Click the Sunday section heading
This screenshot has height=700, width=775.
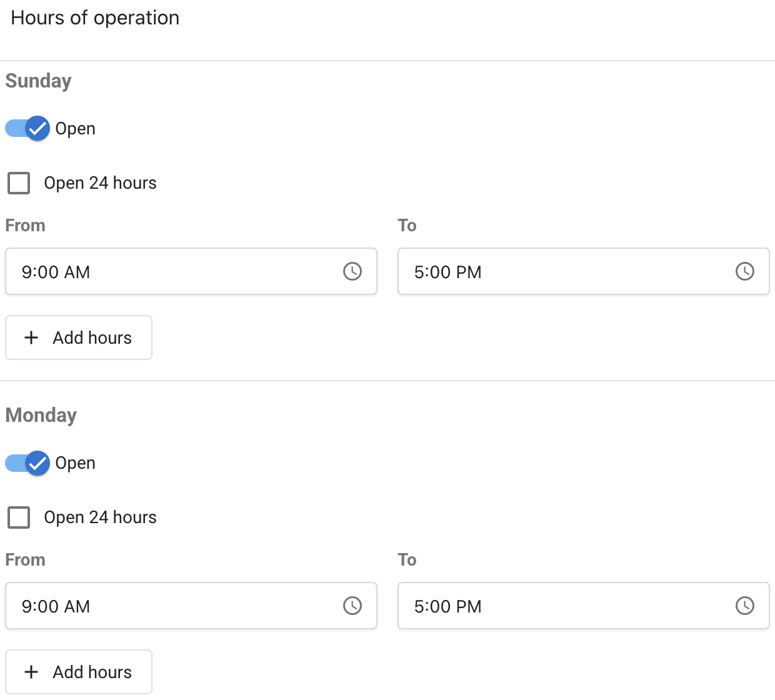click(x=38, y=81)
